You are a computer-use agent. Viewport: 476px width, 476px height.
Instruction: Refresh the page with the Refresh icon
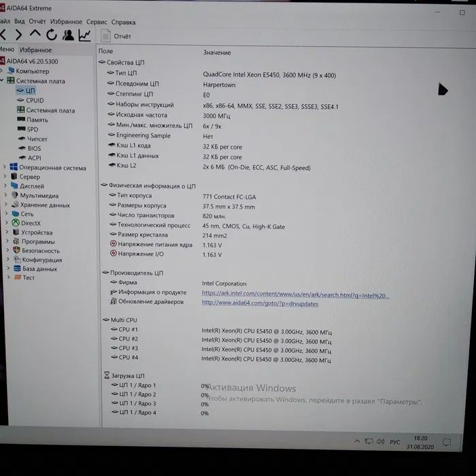click(52, 35)
